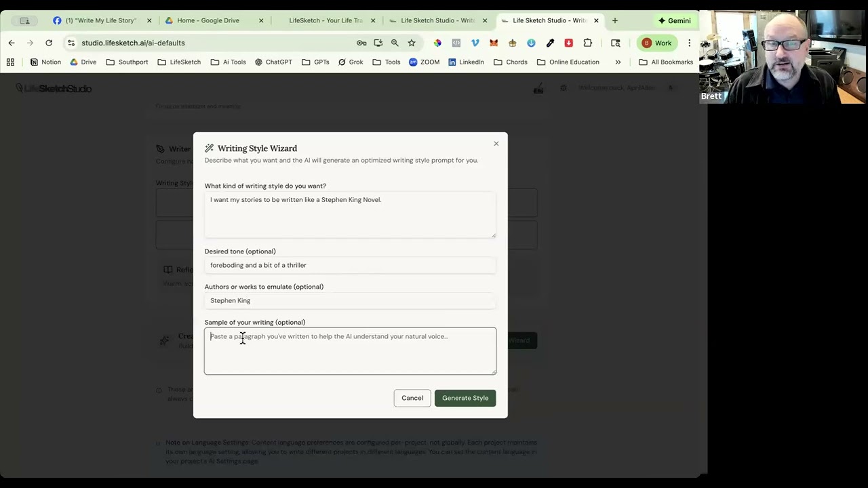
Task: Open the Gemini panel
Action: point(675,20)
